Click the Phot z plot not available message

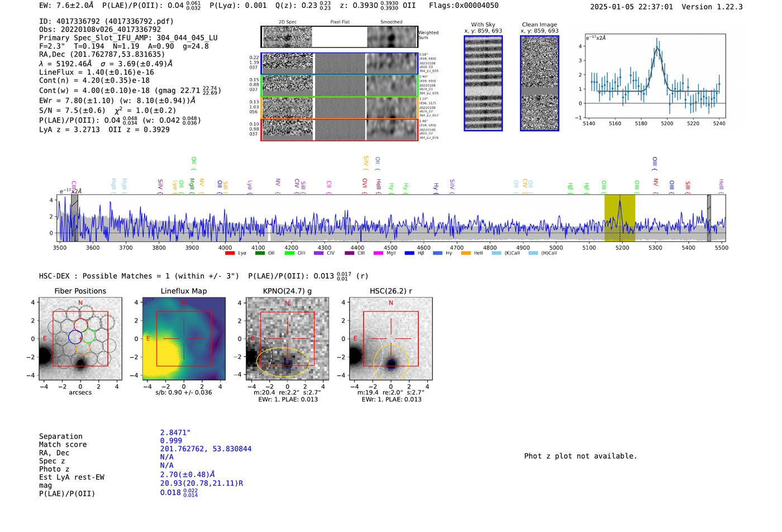(x=580, y=456)
